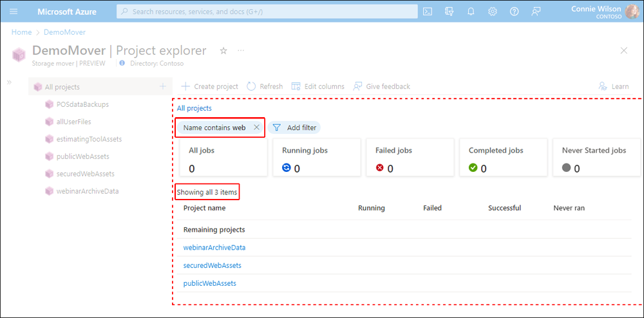
Task: Sort by Failed column header
Action: click(433, 208)
